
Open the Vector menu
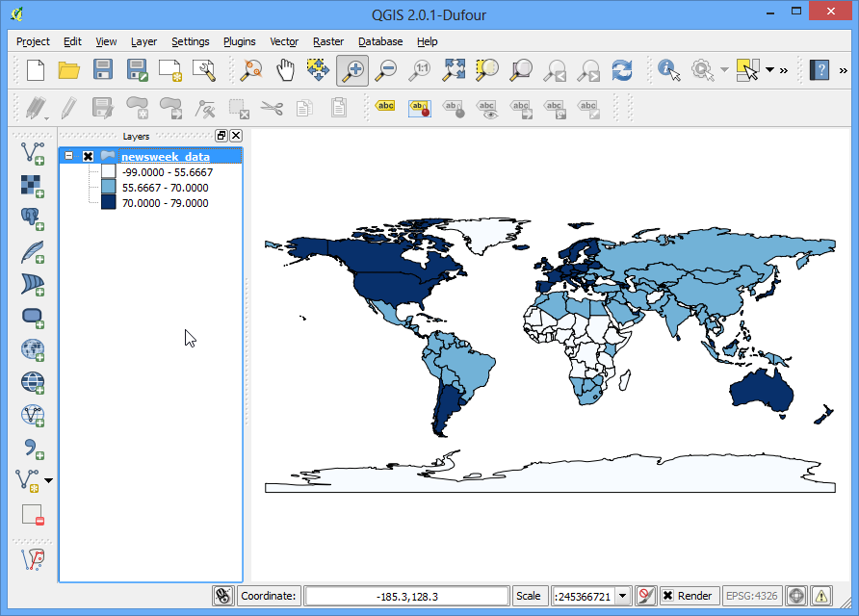(x=284, y=41)
